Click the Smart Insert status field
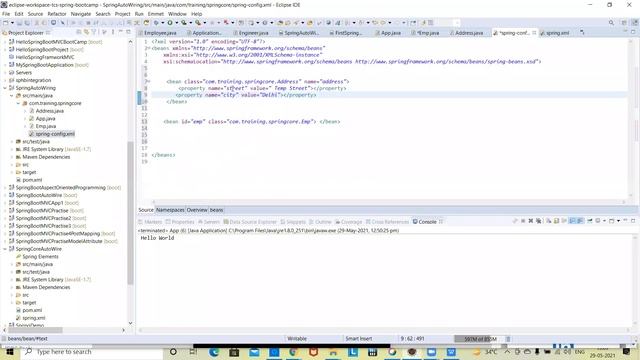This screenshot has width=640, height=360. pos(358,339)
